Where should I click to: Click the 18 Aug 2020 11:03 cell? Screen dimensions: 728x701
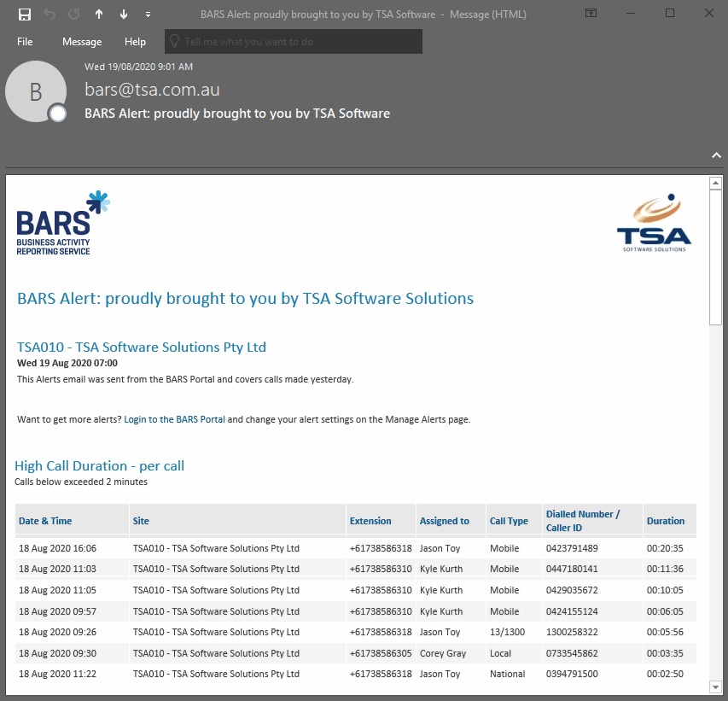pyautogui.click(x=57, y=569)
